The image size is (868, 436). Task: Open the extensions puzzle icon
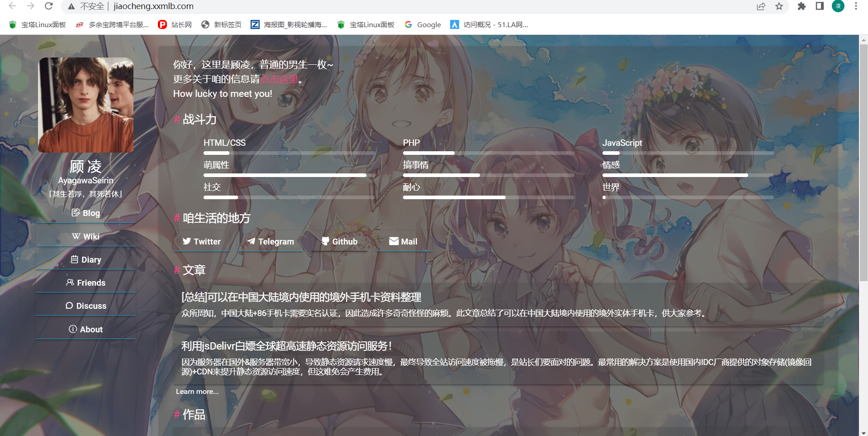pos(802,6)
